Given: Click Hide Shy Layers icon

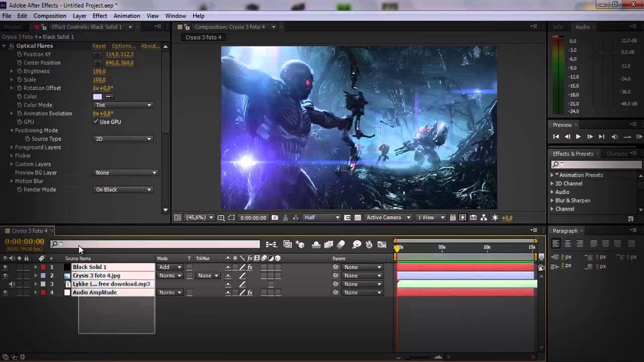Looking at the screenshot, I should coord(316,244).
